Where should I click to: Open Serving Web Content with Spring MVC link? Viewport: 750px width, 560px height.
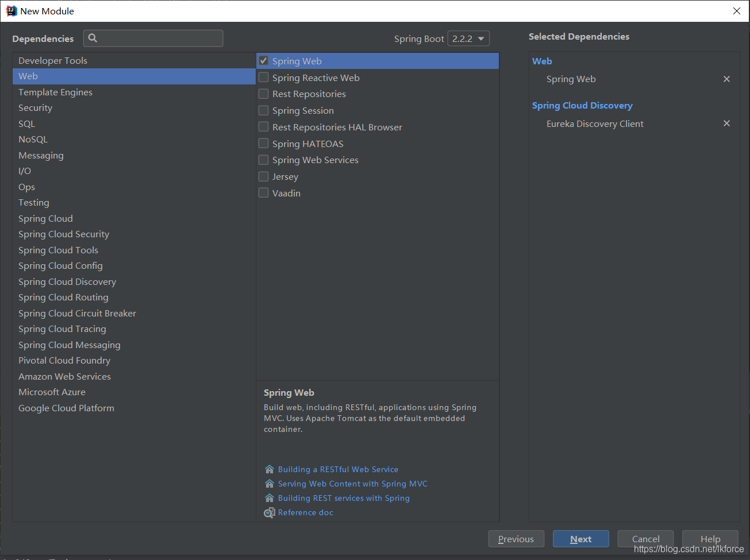click(x=353, y=484)
